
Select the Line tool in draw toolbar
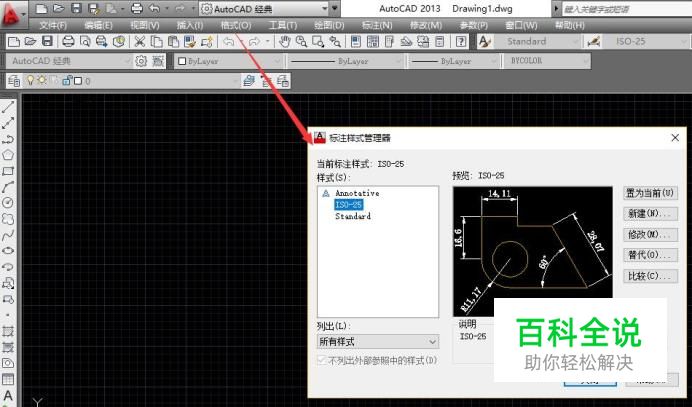point(8,106)
